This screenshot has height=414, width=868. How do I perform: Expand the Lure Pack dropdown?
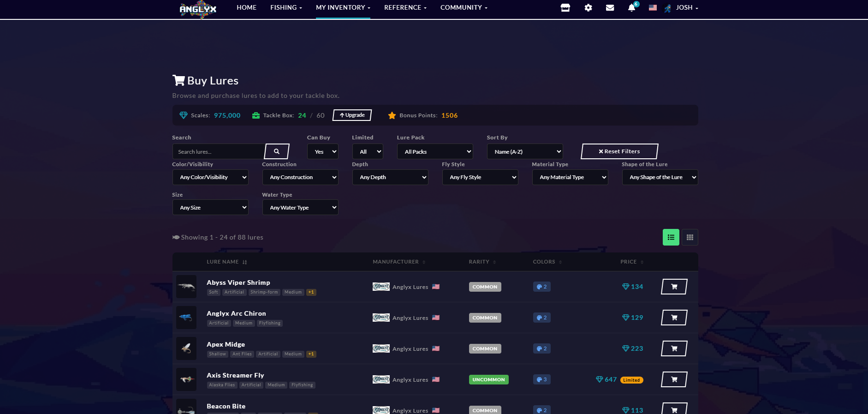tap(435, 151)
